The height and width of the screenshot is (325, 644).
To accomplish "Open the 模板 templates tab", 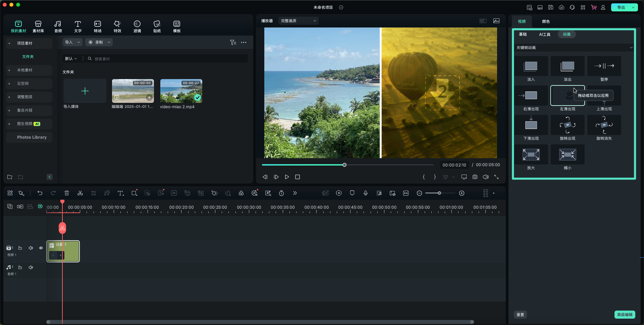I will point(177,26).
